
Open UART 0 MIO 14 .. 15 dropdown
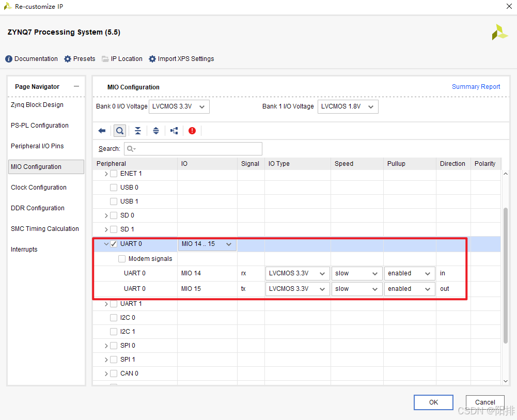(x=207, y=244)
